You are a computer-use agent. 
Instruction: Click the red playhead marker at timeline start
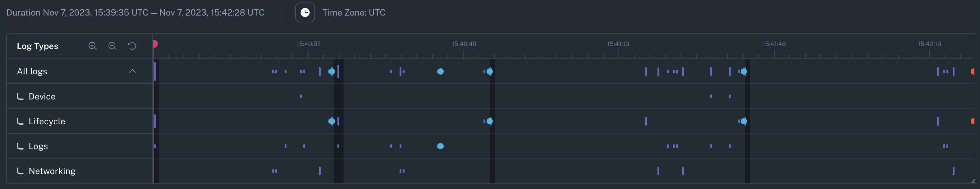155,44
